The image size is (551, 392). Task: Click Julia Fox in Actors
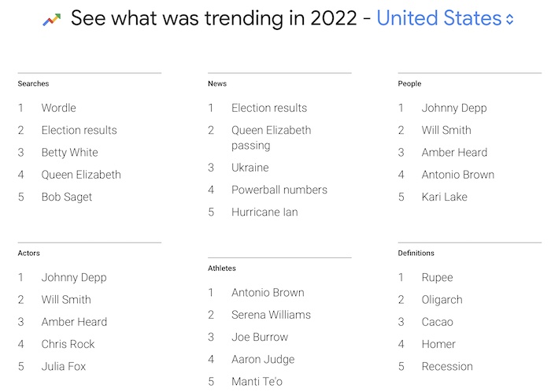point(63,366)
